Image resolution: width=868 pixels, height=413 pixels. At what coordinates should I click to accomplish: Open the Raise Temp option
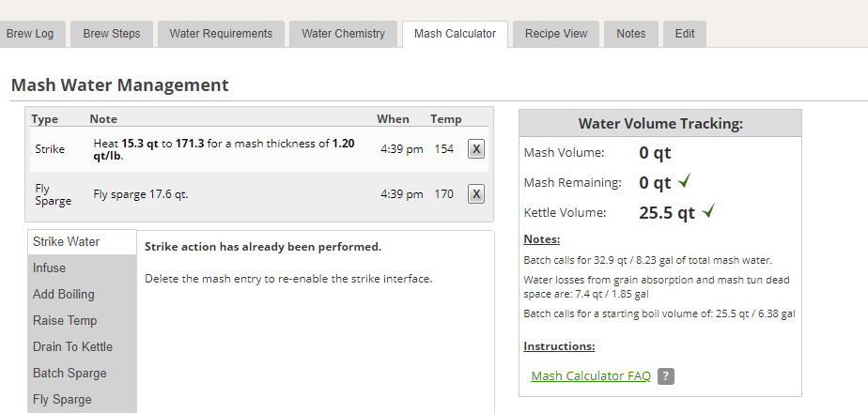[x=65, y=321]
